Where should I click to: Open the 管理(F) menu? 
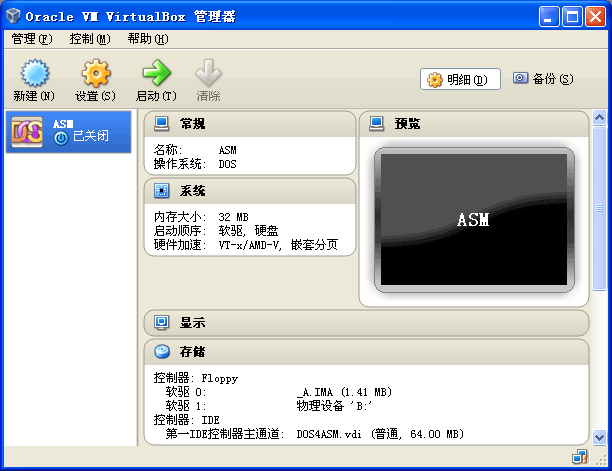coord(32,39)
